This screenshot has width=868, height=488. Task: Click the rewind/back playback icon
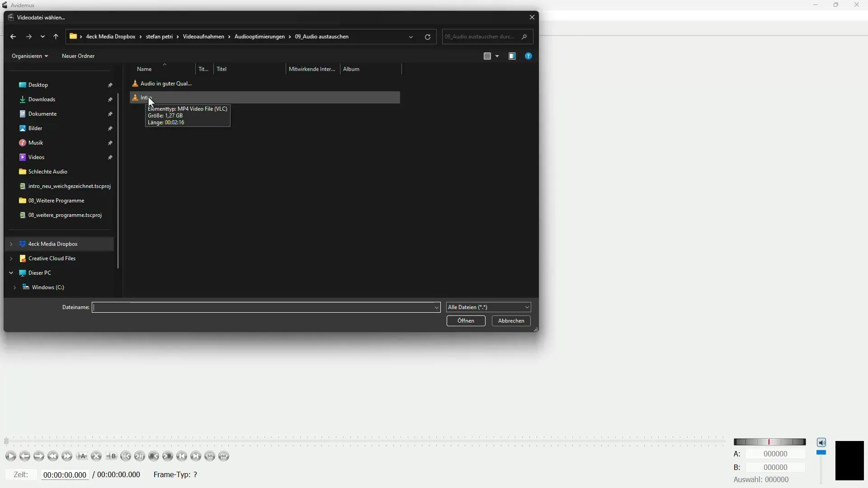52,456
